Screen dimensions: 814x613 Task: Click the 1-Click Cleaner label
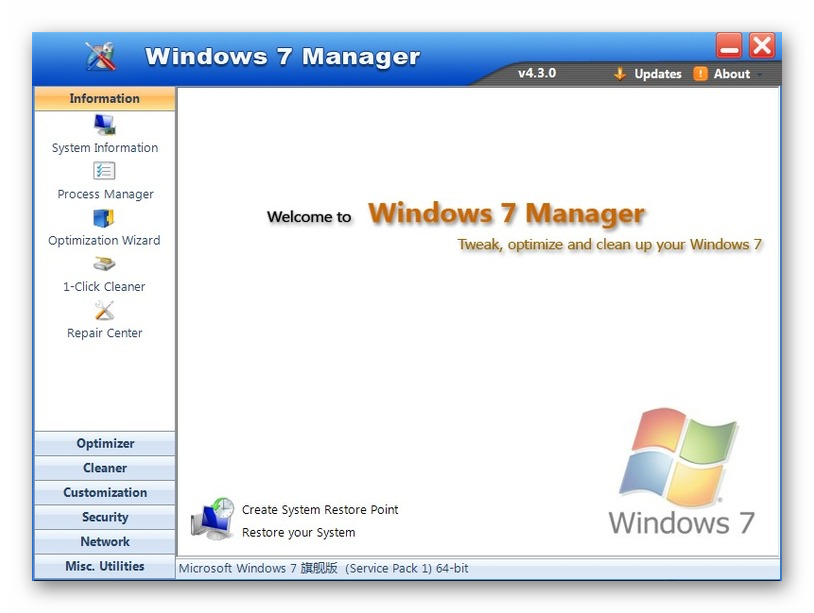[104, 287]
